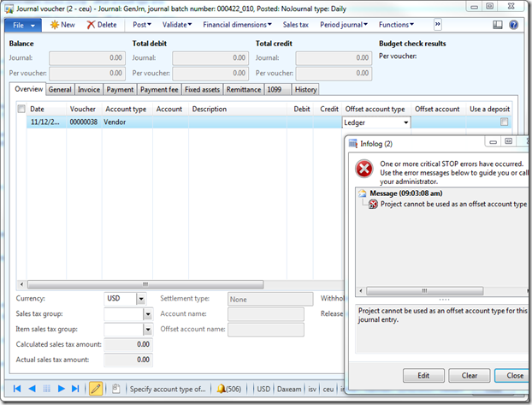The image size is (532, 405).
Task: Toggle the view layout icon in toolbar
Action: coord(498,25)
